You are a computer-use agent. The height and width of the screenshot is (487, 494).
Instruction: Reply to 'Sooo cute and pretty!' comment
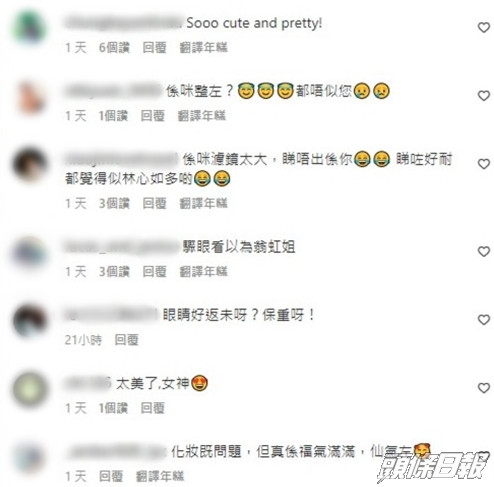(154, 48)
